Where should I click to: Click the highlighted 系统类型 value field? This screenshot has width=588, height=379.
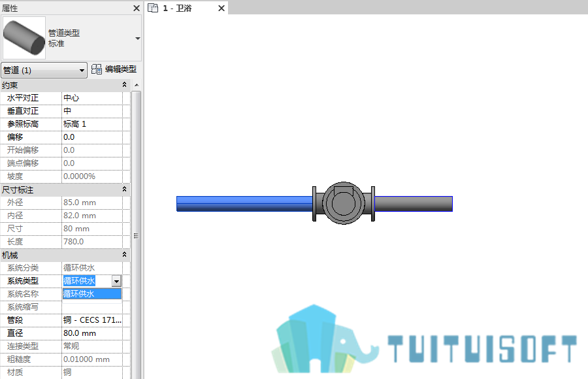87,281
